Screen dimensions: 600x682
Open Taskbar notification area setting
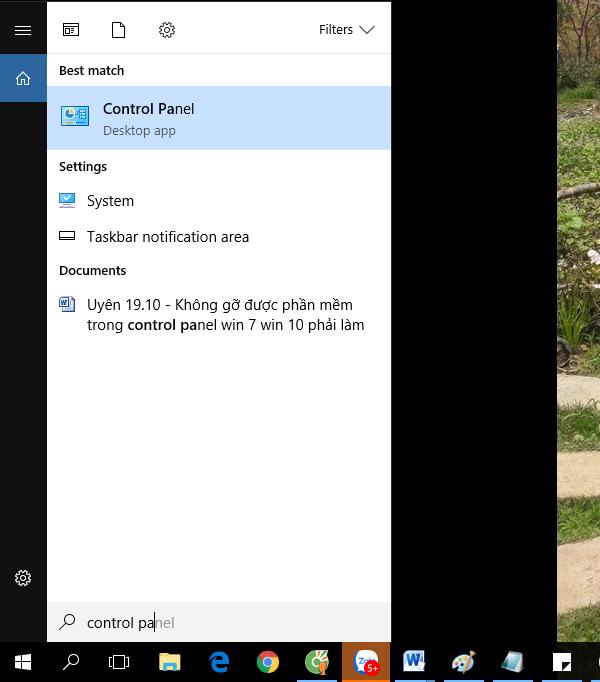(167, 237)
